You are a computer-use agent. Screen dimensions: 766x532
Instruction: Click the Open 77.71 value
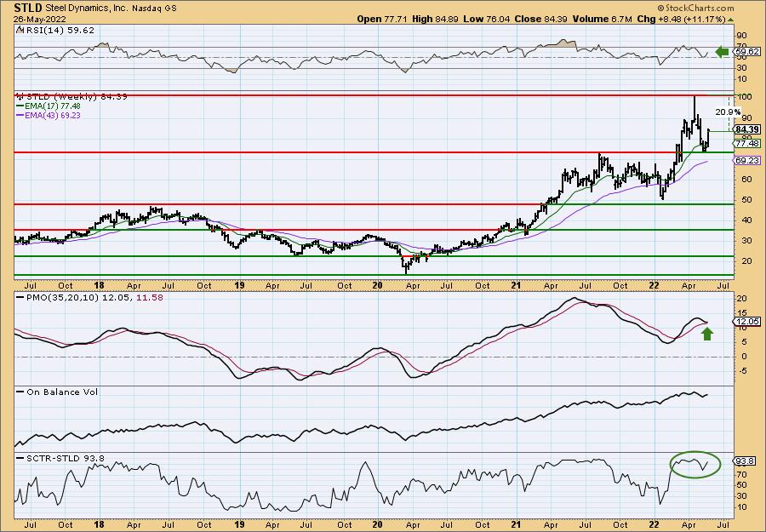point(381,19)
